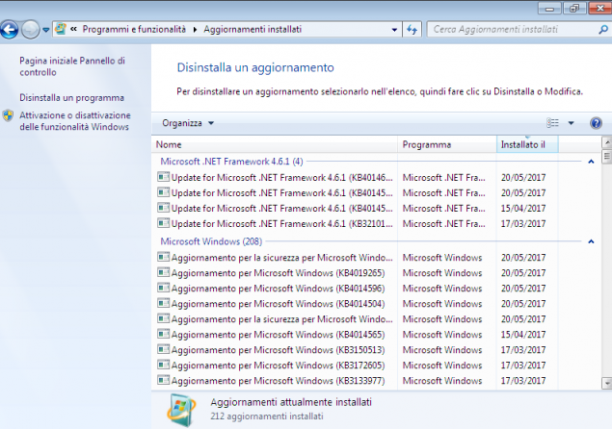Click Aggiornamenti attualmente installati label
The image size is (612, 429).
(x=291, y=402)
